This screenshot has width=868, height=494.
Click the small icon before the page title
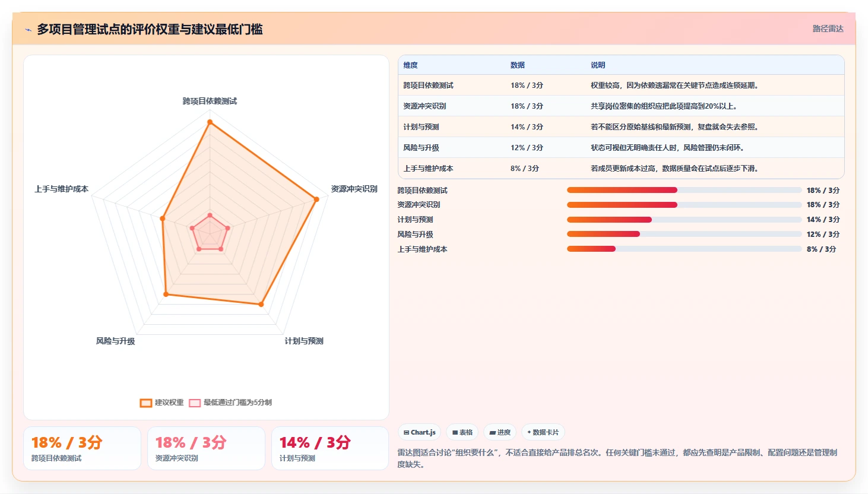click(28, 30)
